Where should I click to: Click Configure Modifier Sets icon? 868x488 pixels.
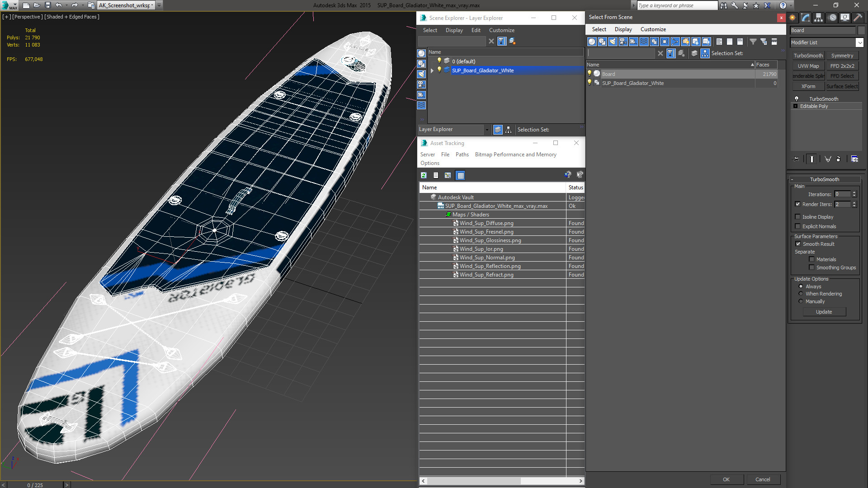point(854,159)
